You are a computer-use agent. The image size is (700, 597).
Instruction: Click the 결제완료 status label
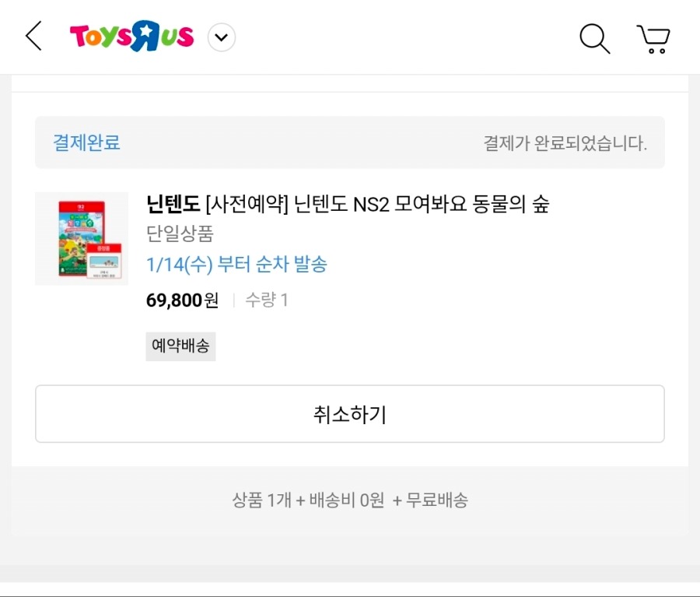point(86,143)
